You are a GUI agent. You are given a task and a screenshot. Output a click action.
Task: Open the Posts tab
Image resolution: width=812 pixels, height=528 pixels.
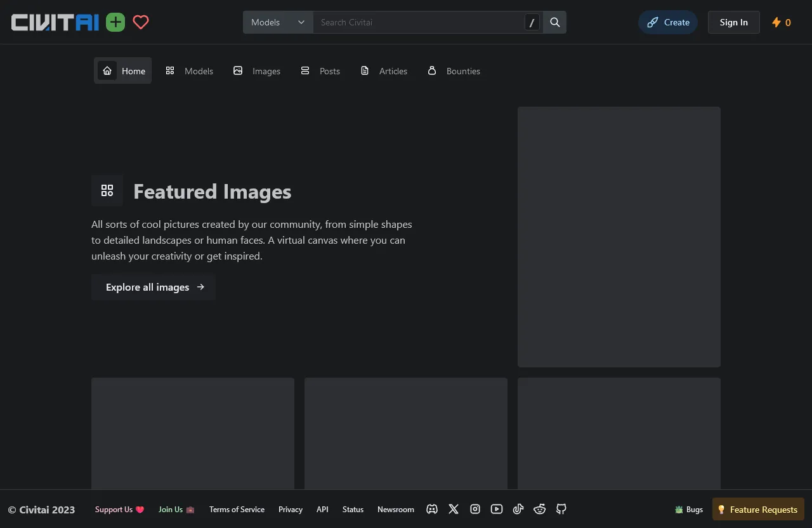pos(320,70)
